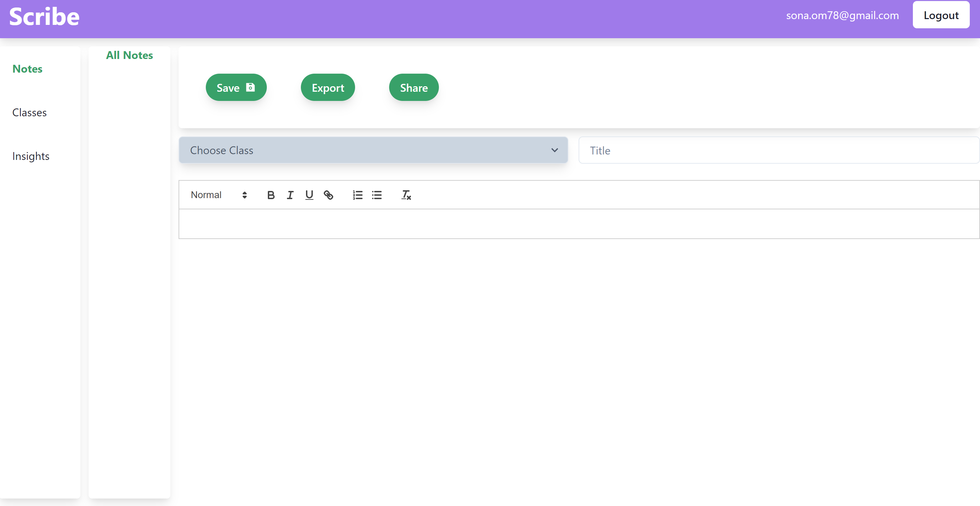
Task: Open the Choose Class dropdown
Action: (373, 150)
